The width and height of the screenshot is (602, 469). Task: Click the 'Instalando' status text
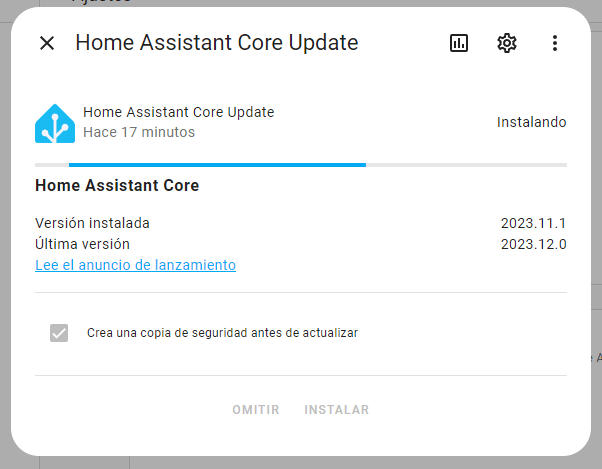tap(531, 122)
